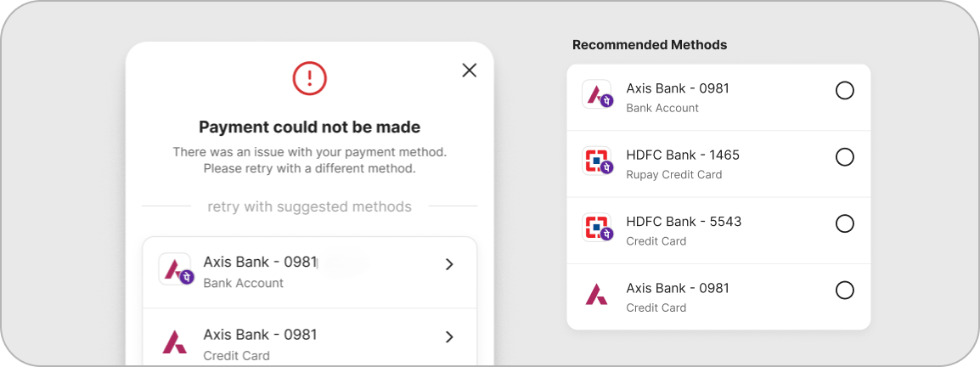Select Axis Bank 0981 Credit Card radio button
The height and width of the screenshot is (367, 980).
(x=844, y=291)
